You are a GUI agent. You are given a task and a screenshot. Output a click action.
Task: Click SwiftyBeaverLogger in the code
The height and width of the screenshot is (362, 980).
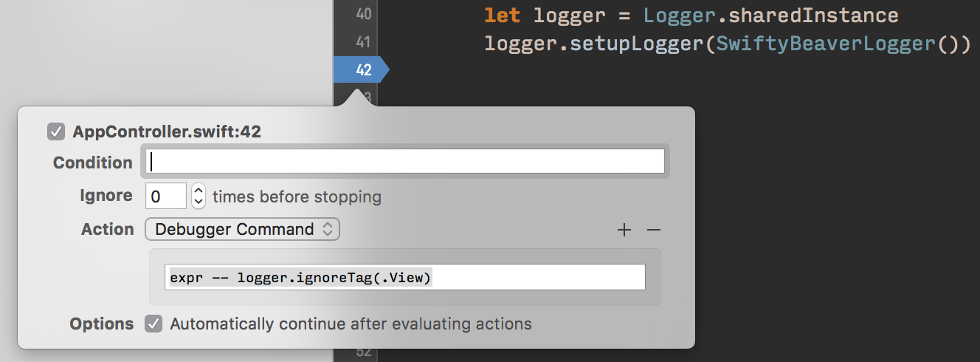point(826,43)
